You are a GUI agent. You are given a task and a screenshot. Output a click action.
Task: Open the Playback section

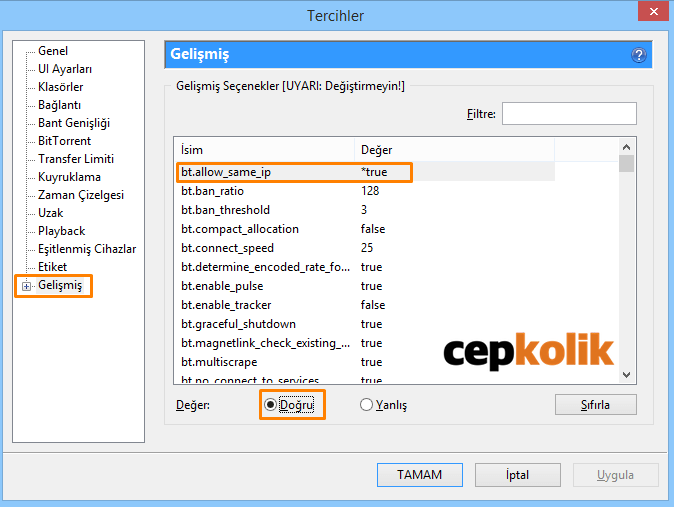[61, 231]
